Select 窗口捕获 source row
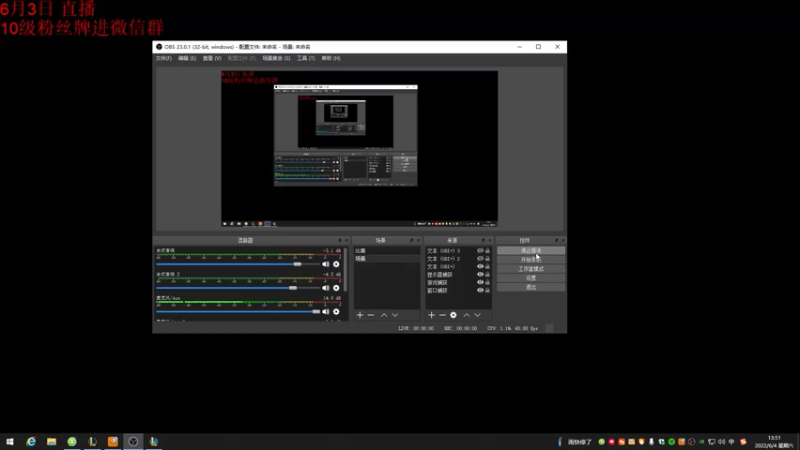Image resolution: width=800 pixels, height=450 pixels. coord(458,290)
